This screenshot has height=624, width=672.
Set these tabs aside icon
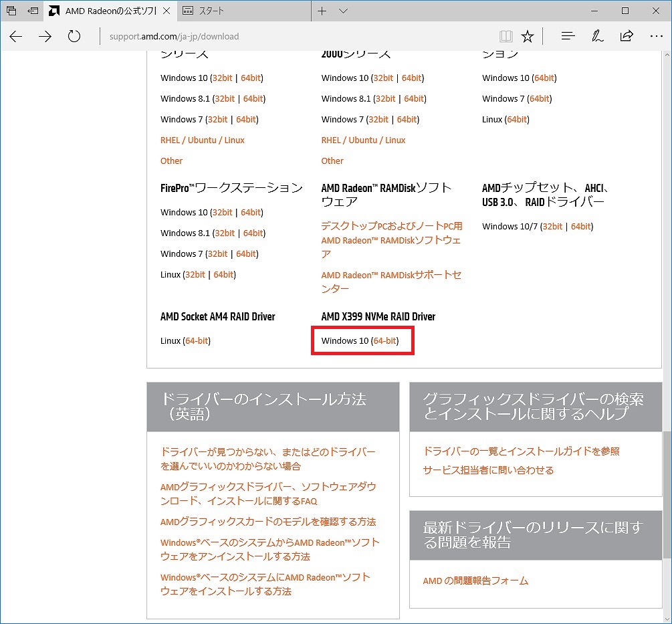[x=33, y=11]
